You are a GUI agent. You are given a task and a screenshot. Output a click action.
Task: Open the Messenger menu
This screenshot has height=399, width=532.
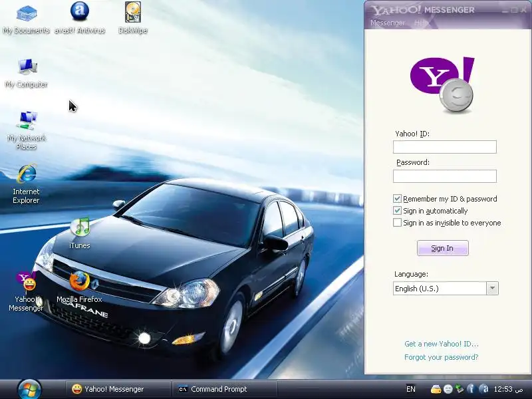(388, 23)
